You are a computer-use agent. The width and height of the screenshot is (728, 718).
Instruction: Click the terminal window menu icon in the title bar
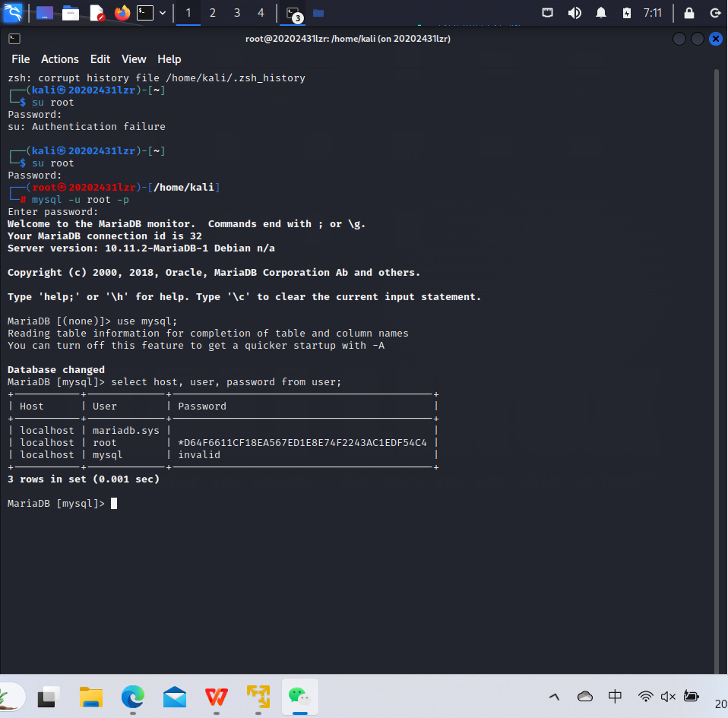click(x=14, y=39)
